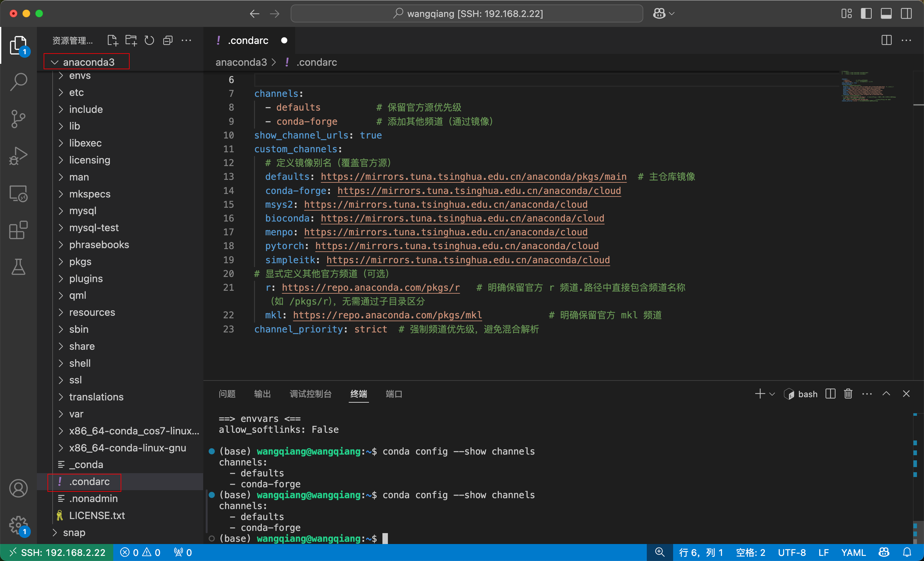Expand the pkgs folder
The height and width of the screenshot is (561, 924).
tap(80, 262)
